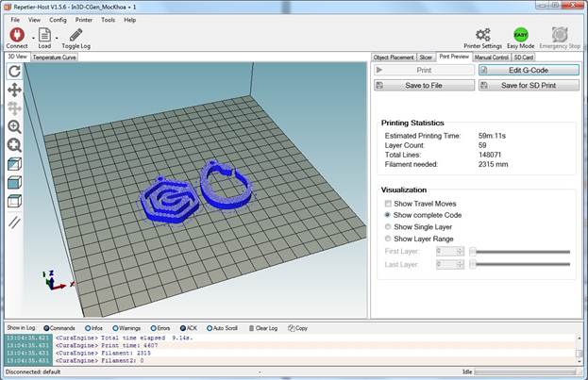588x380 pixels.
Task: Open Printer Settings gear icon
Action: pyautogui.click(x=481, y=34)
